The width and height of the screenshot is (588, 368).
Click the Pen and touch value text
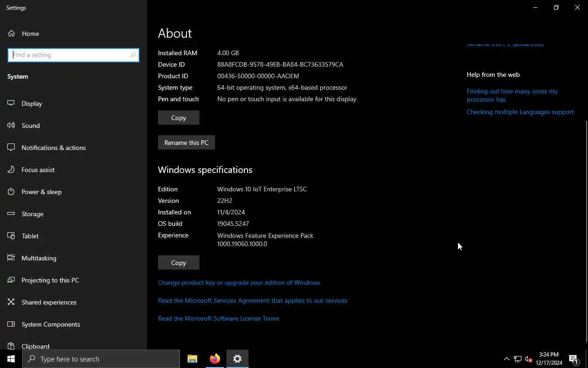(x=287, y=99)
